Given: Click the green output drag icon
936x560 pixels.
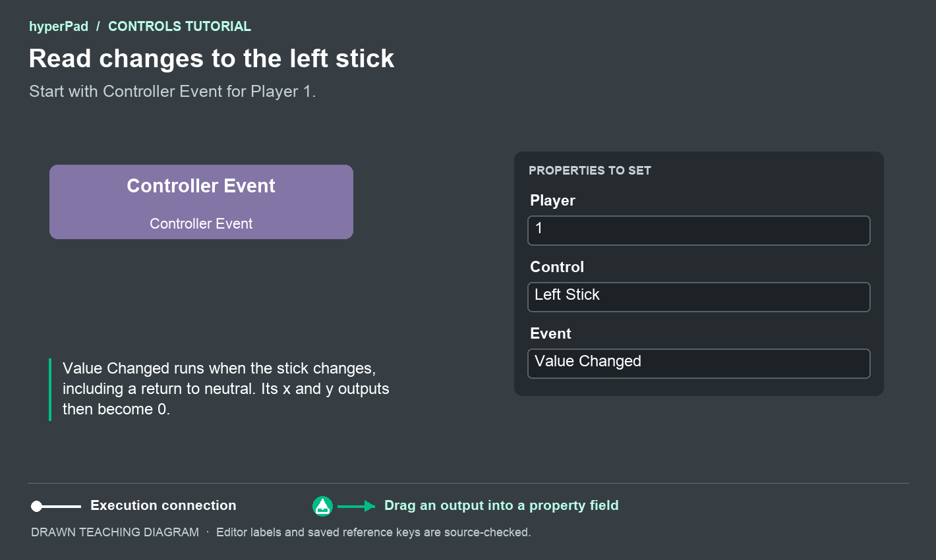Looking at the screenshot, I should pos(322,506).
